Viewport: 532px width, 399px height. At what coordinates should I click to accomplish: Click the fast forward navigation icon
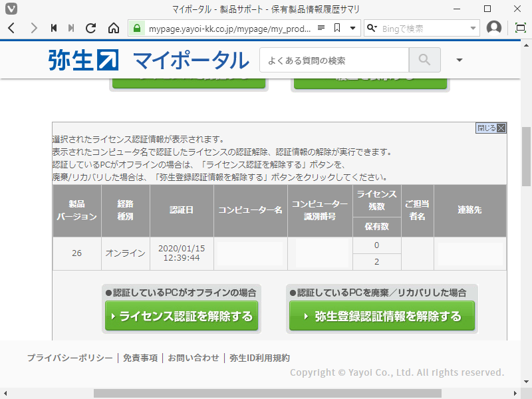pos(71,28)
